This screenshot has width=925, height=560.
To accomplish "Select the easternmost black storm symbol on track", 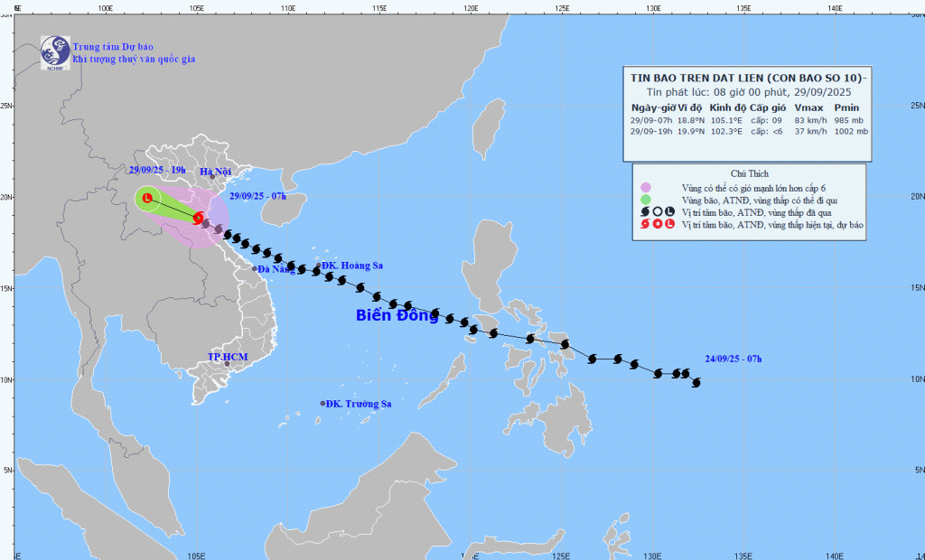I will click(696, 382).
